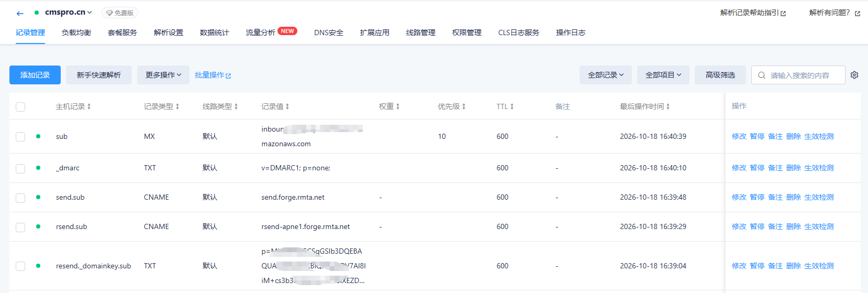Click the priority value 10
Image resolution: width=868 pixels, height=293 pixels.
[x=442, y=136]
